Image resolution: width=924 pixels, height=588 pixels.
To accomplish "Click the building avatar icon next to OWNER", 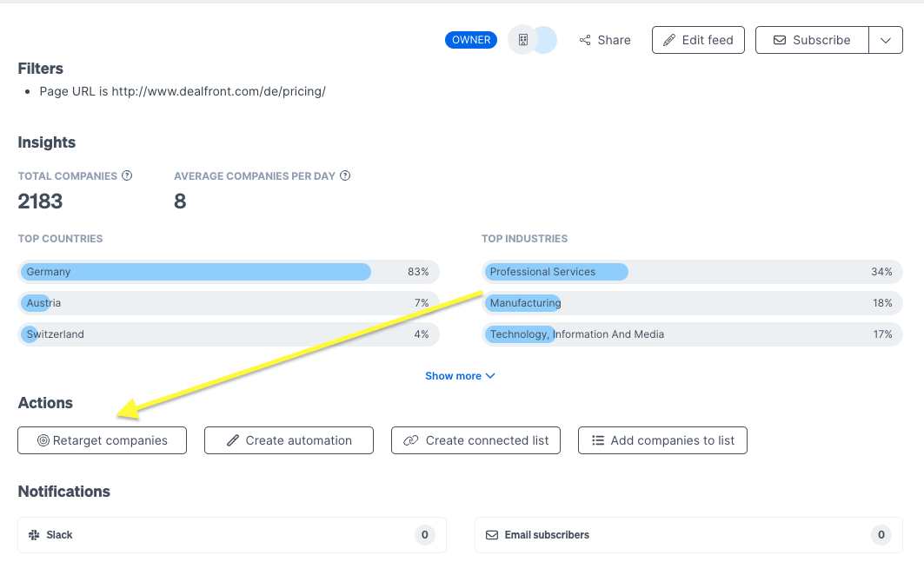I will tap(523, 40).
